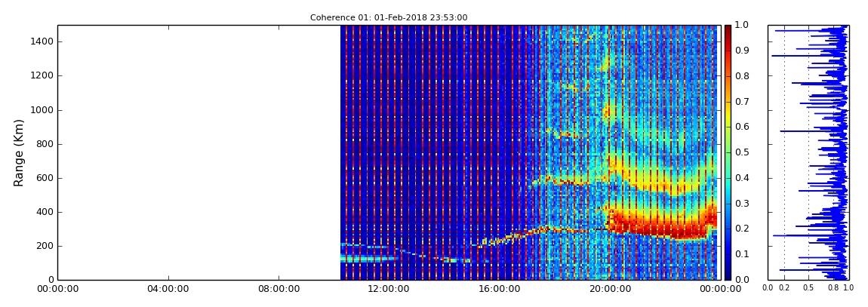Click the 800 tick label on range axis

pos(45,144)
